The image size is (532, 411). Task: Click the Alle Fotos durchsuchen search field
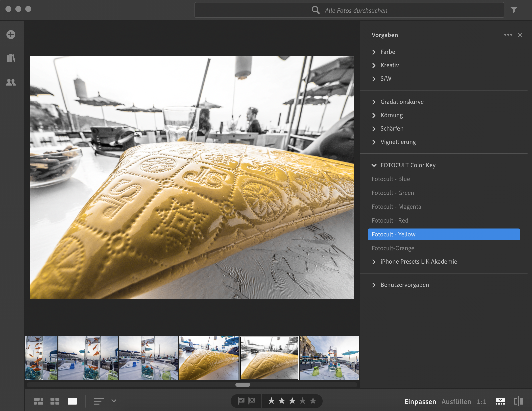coord(349,10)
